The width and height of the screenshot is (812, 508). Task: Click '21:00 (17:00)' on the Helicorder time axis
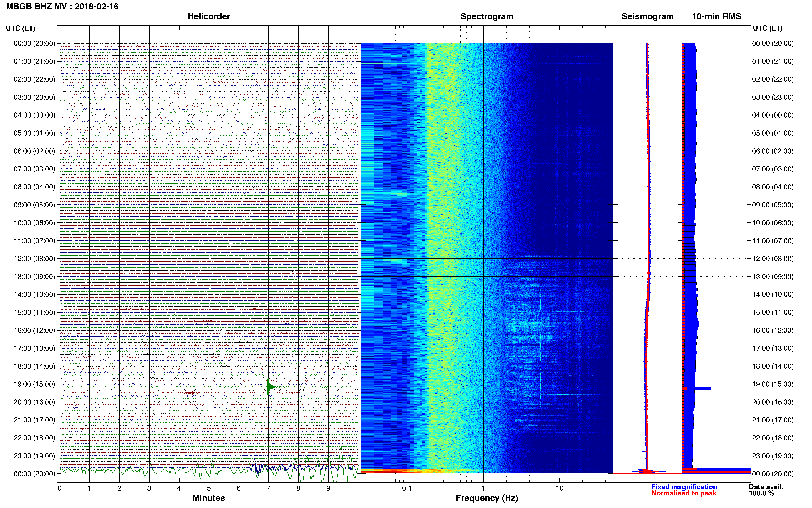[x=34, y=420]
